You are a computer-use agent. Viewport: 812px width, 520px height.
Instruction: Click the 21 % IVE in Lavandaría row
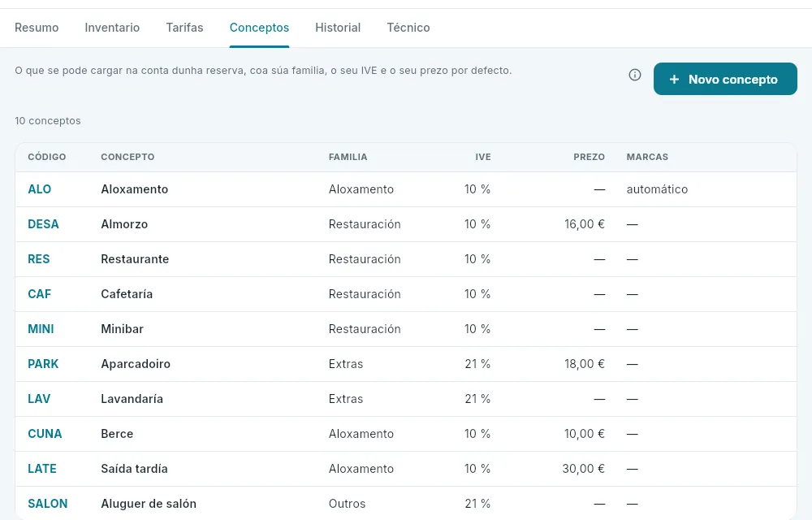477,399
